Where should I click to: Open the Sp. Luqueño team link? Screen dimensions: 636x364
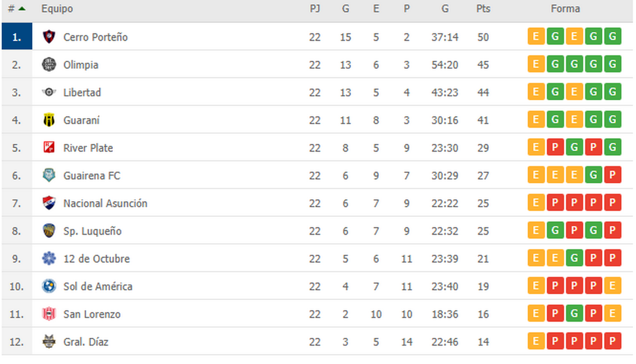pyautogui.click(x=92, y=231)
